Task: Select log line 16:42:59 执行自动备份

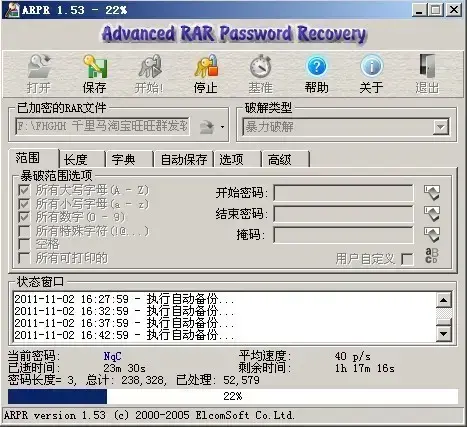Action: (124, 335)
